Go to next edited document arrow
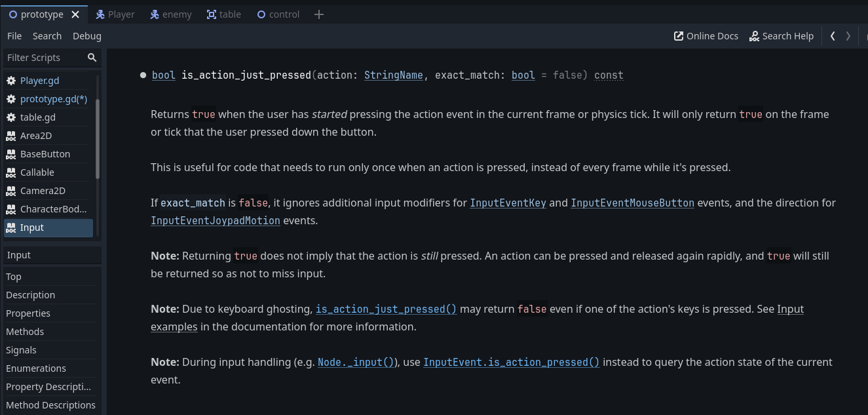 (848, 36)
